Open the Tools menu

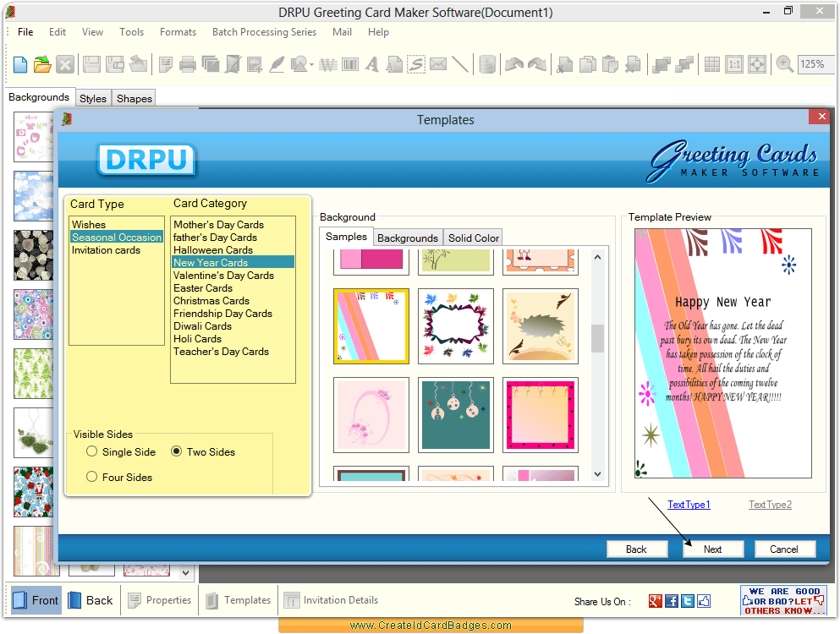(131, 32)
